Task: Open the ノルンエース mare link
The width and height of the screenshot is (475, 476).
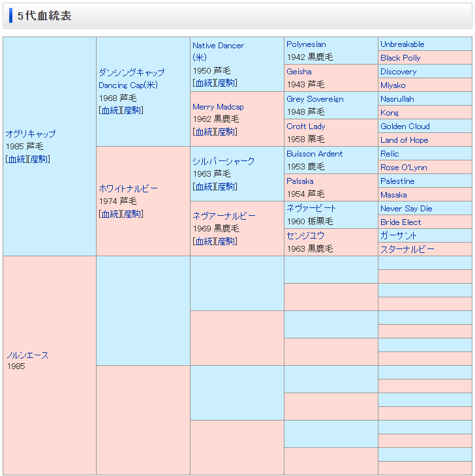Action: (x=27, y=355)
